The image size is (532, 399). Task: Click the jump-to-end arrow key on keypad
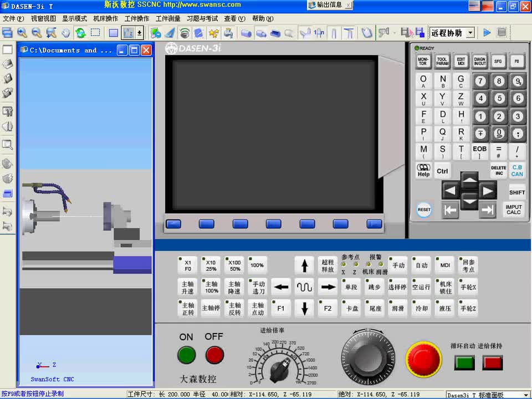pos(487,211)
